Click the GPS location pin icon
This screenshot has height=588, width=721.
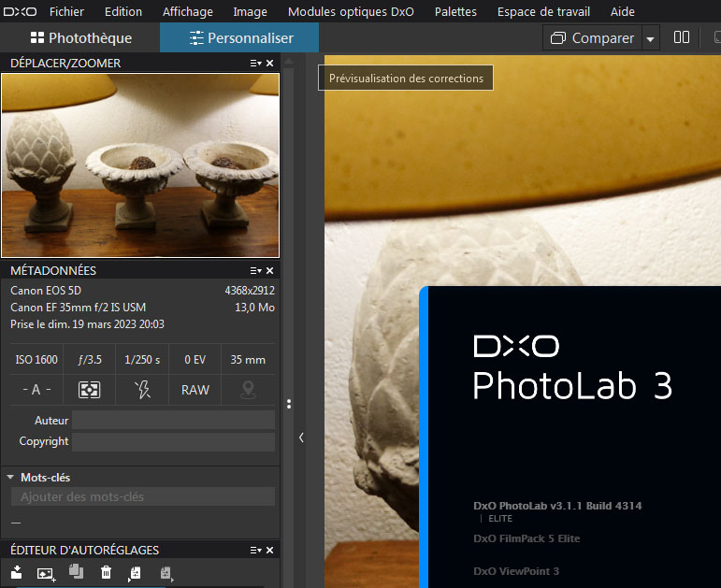click(249, 390)
